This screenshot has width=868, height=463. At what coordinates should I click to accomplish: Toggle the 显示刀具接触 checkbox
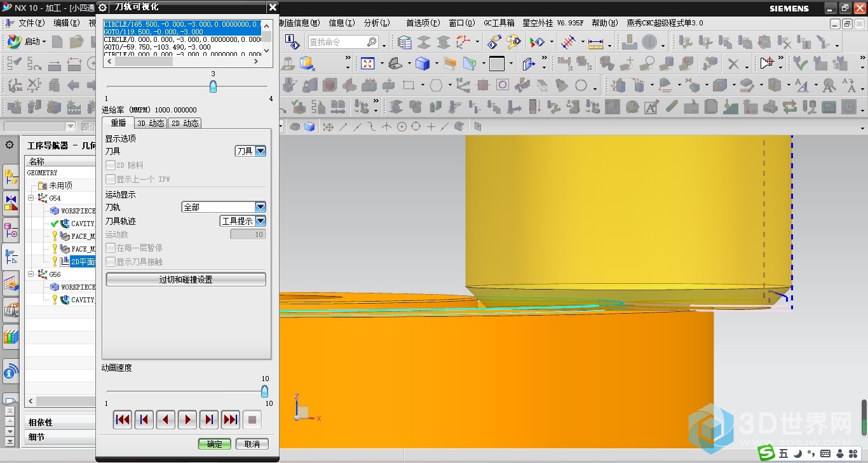(x=111, y=262)
